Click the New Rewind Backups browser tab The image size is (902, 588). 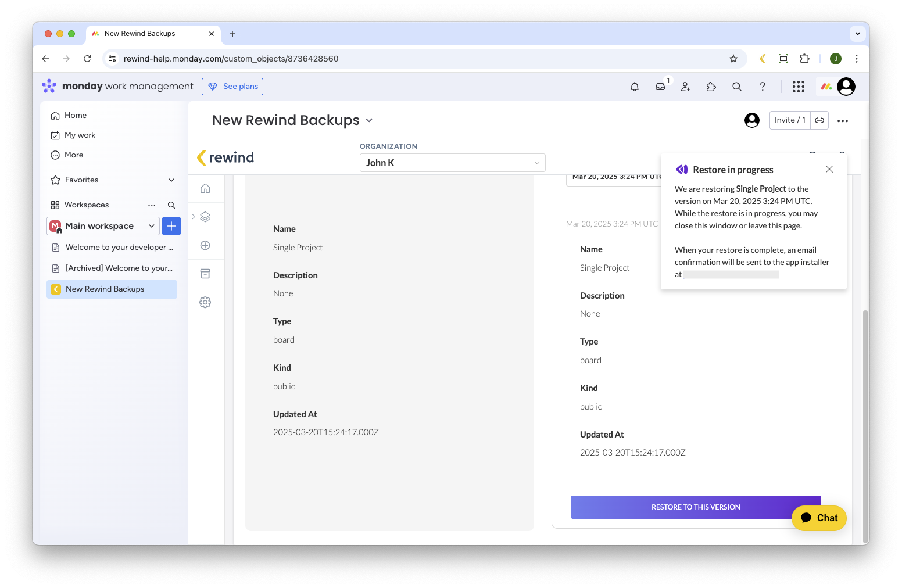pyautogui.click(x=153, y=34)
